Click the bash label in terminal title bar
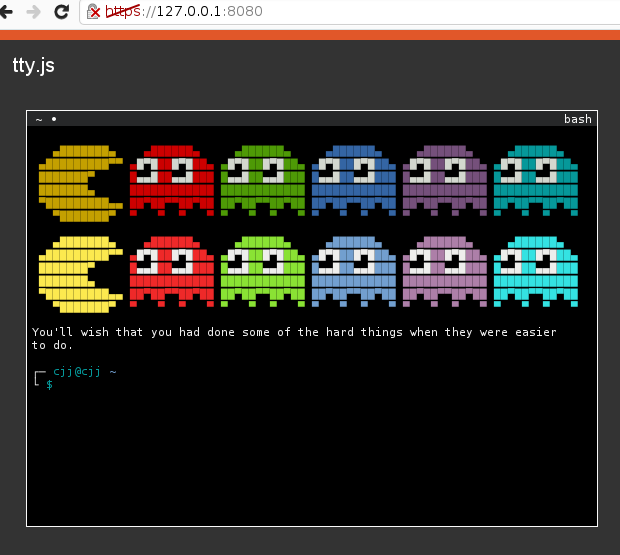Screen dimensions: 620x555 (x=578, y=119)
